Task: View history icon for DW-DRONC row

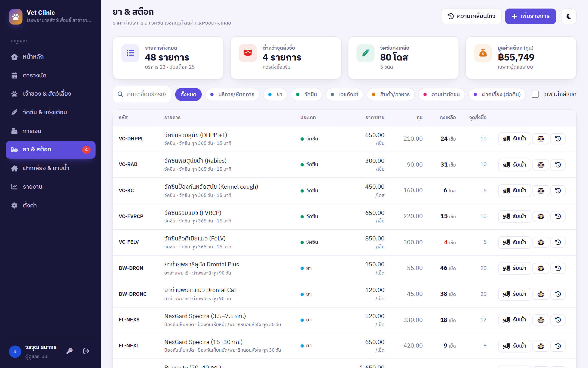Action: tap(558, 294)
